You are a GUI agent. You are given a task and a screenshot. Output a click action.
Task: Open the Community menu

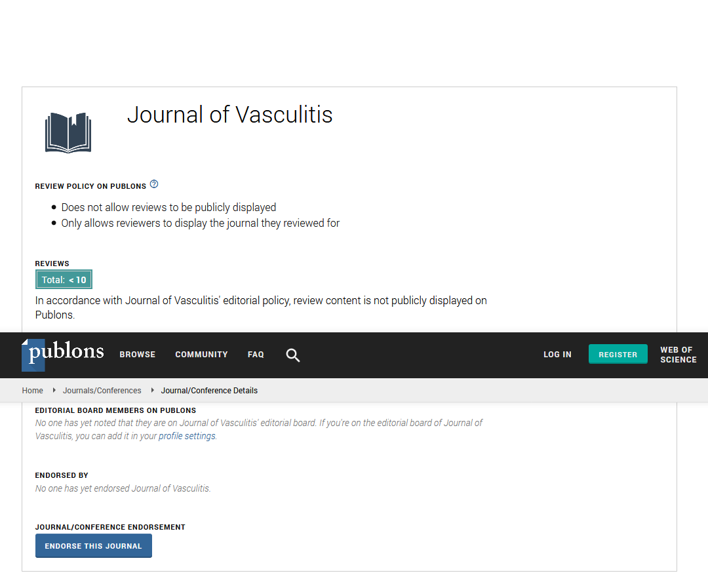(x=201, y=355)
